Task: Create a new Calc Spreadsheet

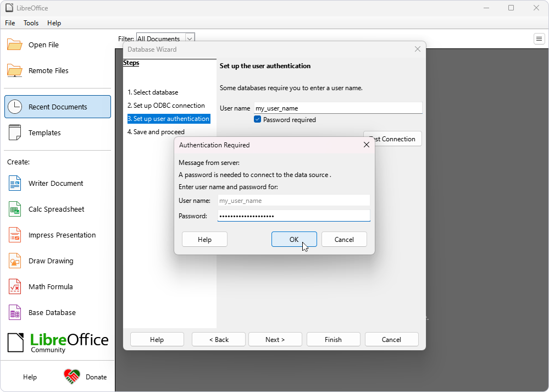Action: point(56,209)
